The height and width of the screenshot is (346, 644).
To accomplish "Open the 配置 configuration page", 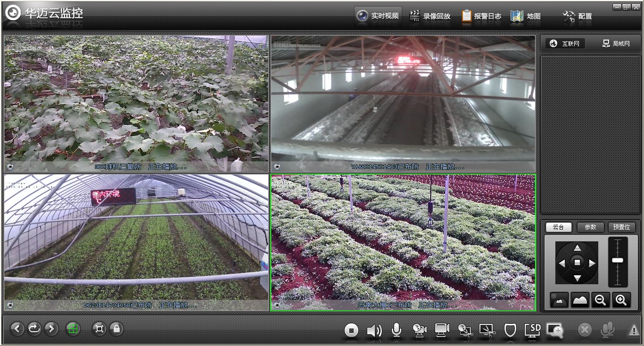I will [578, 16].
